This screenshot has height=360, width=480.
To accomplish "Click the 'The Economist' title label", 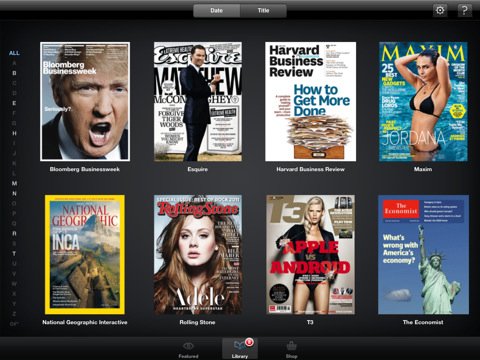I will point(423,322).
